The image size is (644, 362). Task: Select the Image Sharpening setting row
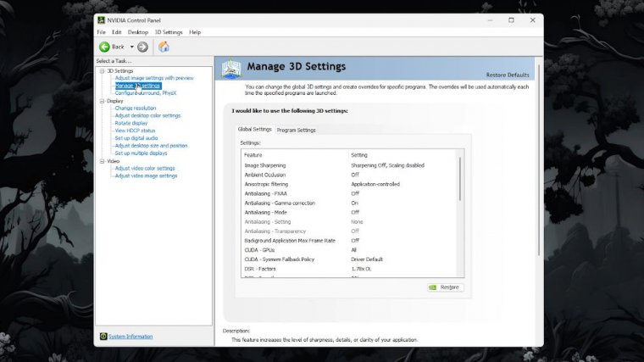tap(264, 165)
